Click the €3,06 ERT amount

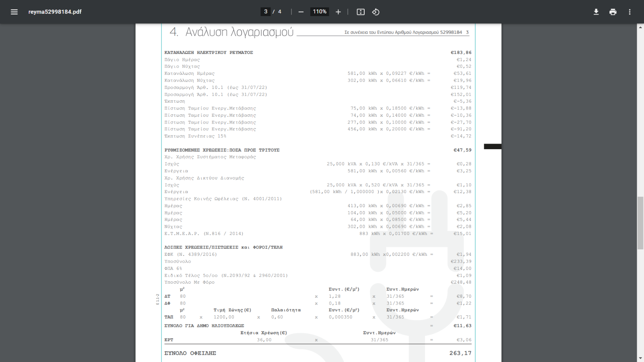coord(464,340)
